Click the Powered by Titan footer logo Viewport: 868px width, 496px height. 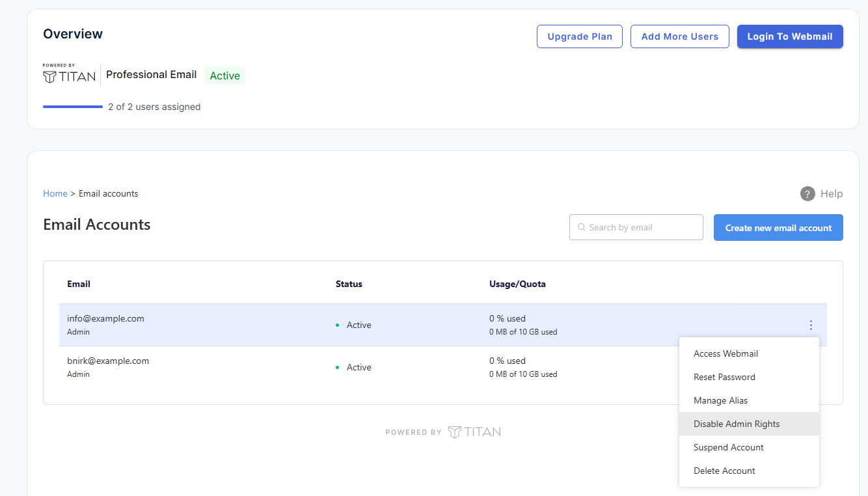point(443,432)
